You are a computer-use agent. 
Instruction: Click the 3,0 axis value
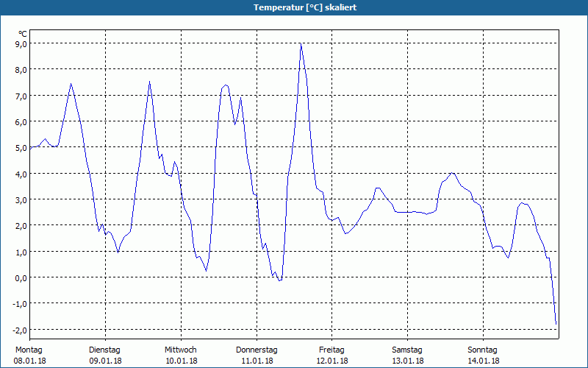click(21, 199)
